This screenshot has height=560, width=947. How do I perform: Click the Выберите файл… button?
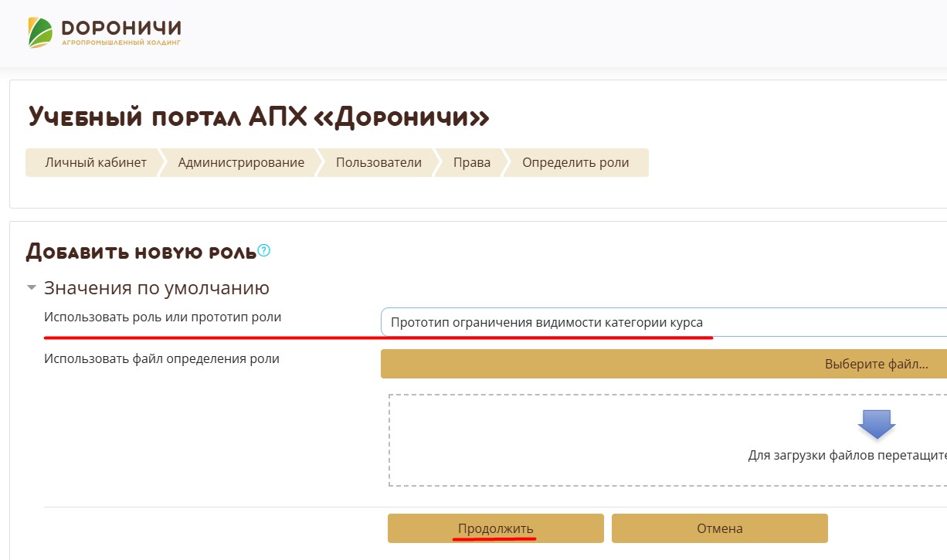(x=876, y=365)
